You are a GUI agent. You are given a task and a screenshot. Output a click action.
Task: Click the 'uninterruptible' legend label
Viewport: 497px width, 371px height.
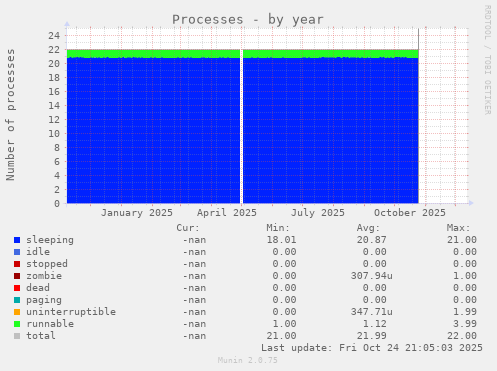pyautogui.click(x=71, y=312)
